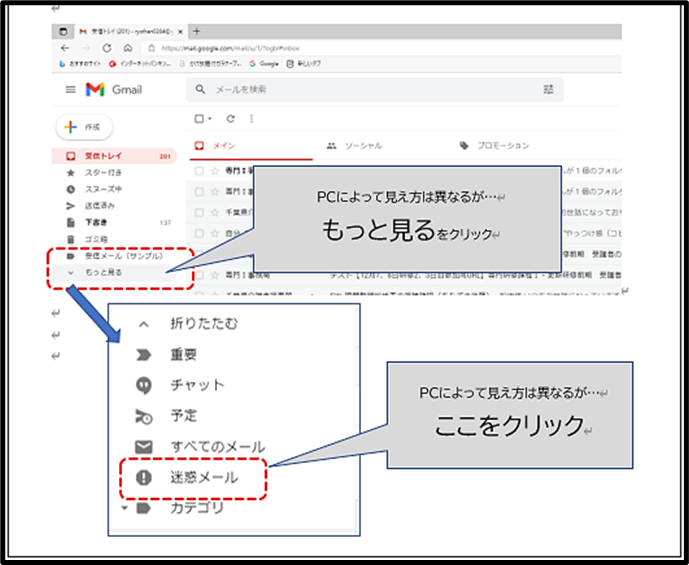Click the 201 unread count on 受信トレイ

(x=165, y=156)
